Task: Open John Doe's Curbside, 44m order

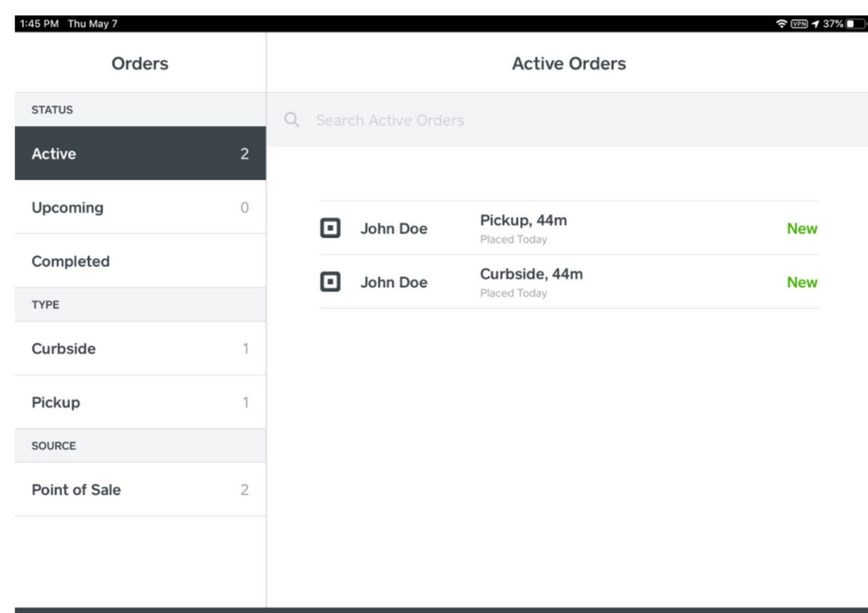Action: click(x=568, y=281)
